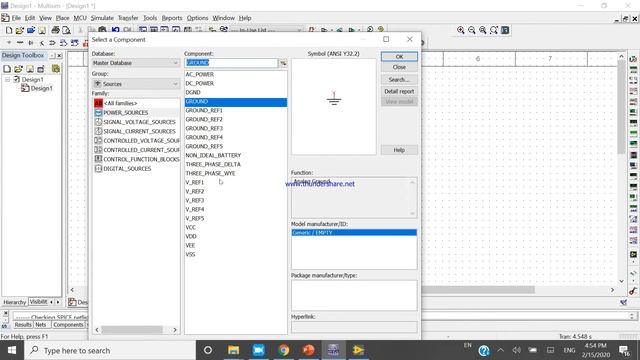Click the Zoom out magnifier icon
The image size is (640, 360).
(x=471, y=30)
